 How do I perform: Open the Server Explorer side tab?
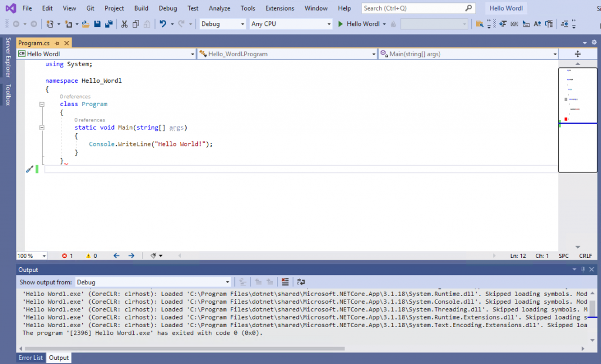coord(8,57)
